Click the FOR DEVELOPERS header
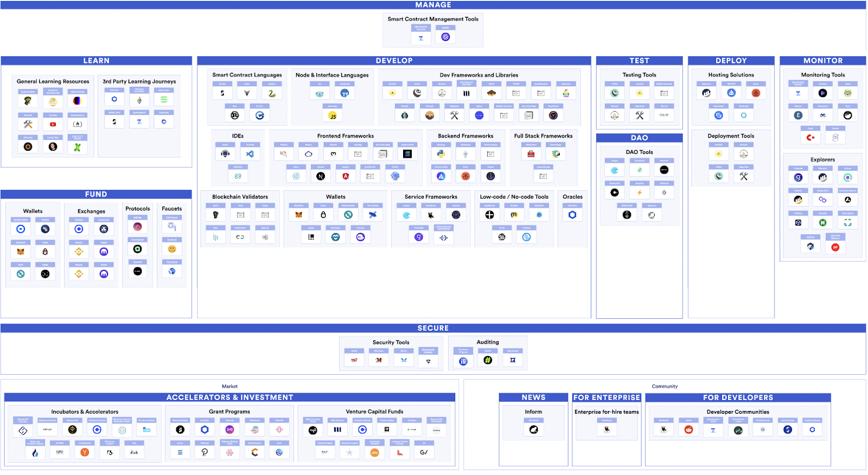The width and height of the screenshot is (868, 475). click(738, 397)
